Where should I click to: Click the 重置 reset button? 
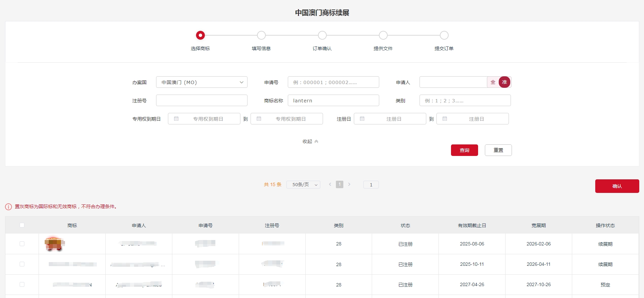498,150
